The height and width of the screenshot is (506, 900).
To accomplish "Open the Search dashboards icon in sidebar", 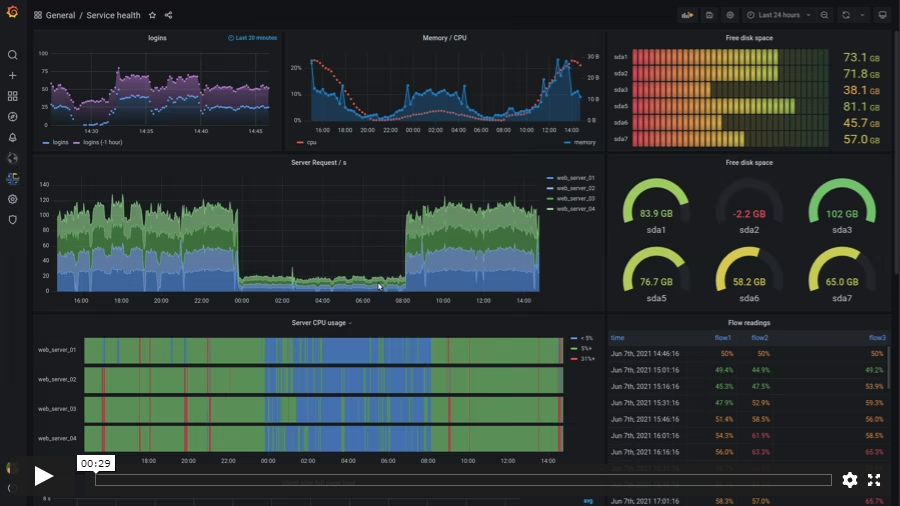I will pyautogui.click(x=13, y=55).
